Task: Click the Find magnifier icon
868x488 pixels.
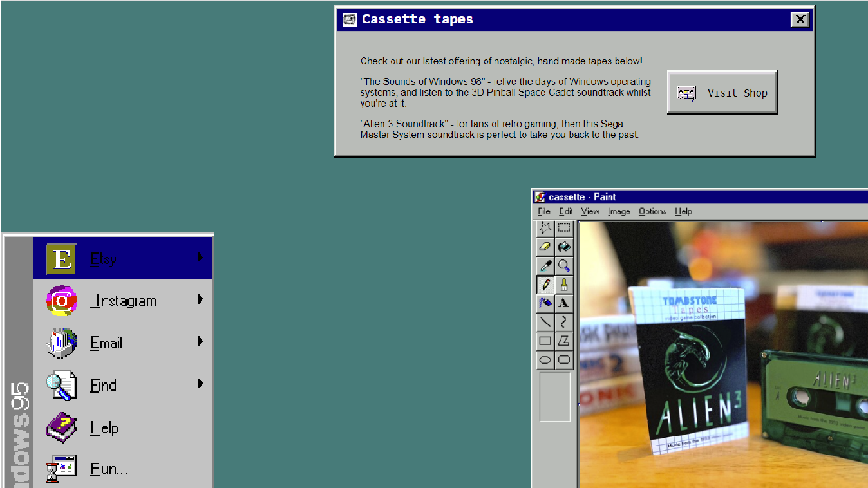Action: (61, 385)
